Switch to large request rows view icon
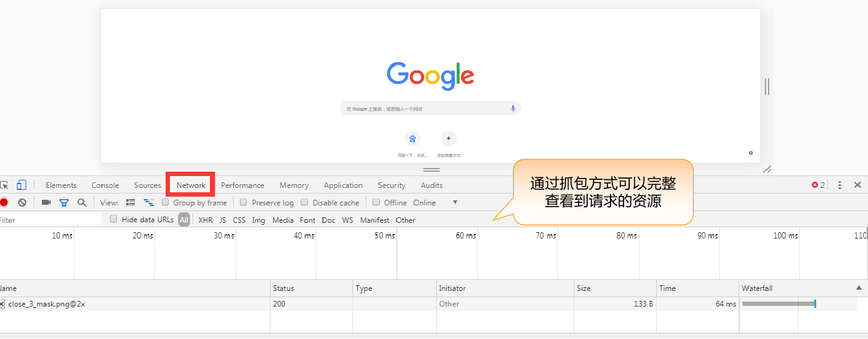868x339 pixels. click(x=131, y=202)
